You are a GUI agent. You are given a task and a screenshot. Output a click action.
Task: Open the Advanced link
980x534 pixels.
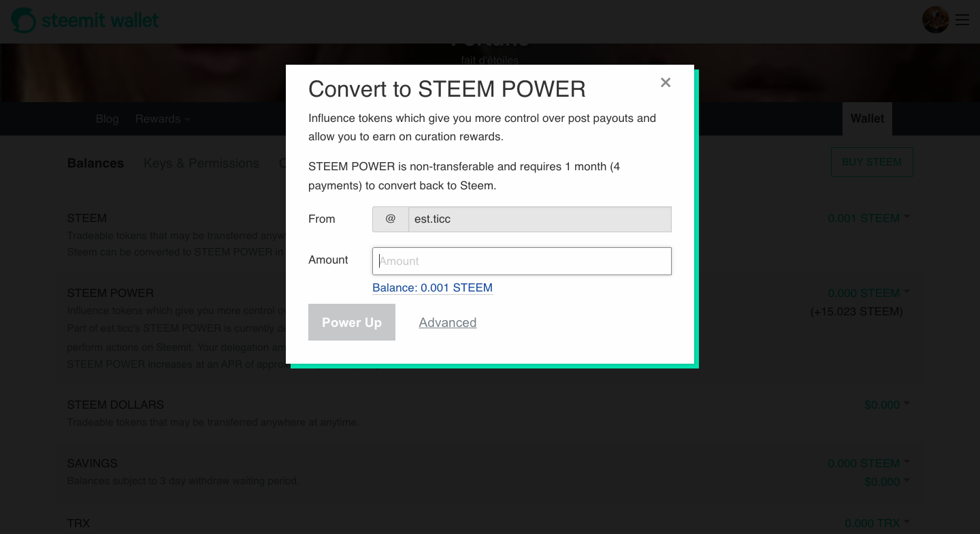(x=448, y=322)
